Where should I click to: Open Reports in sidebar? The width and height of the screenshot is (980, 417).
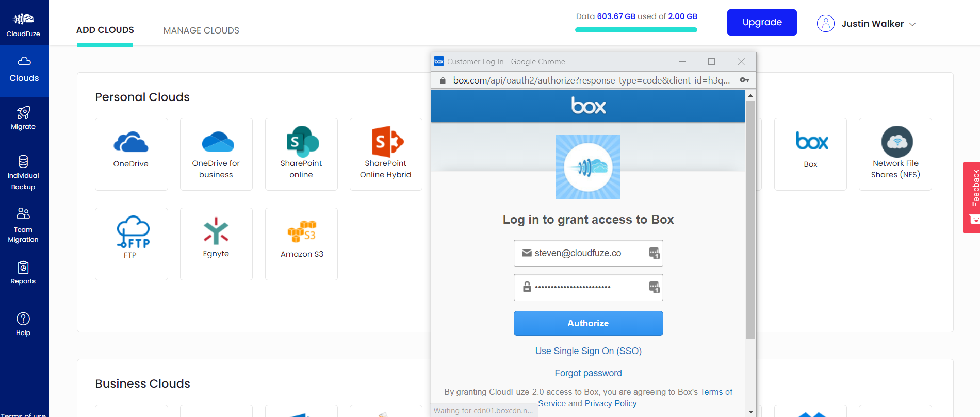click(x=23, y=273)
